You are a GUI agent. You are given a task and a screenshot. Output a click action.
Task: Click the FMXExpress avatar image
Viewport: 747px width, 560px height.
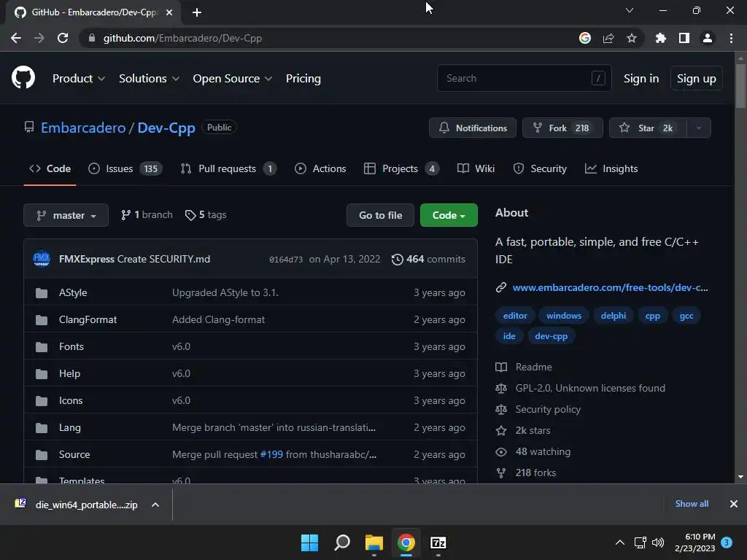[42, 259]
